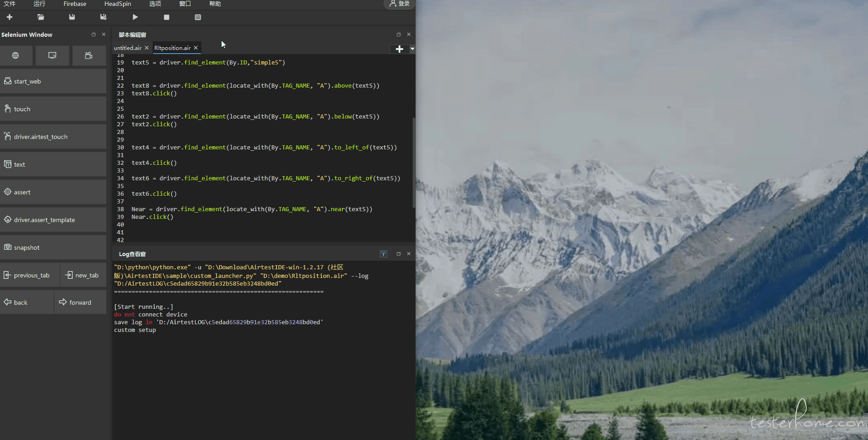Close the Rltposition.air tab
Image resolution: width=868 pixels, height=440 pixels.
coord(196,48)
